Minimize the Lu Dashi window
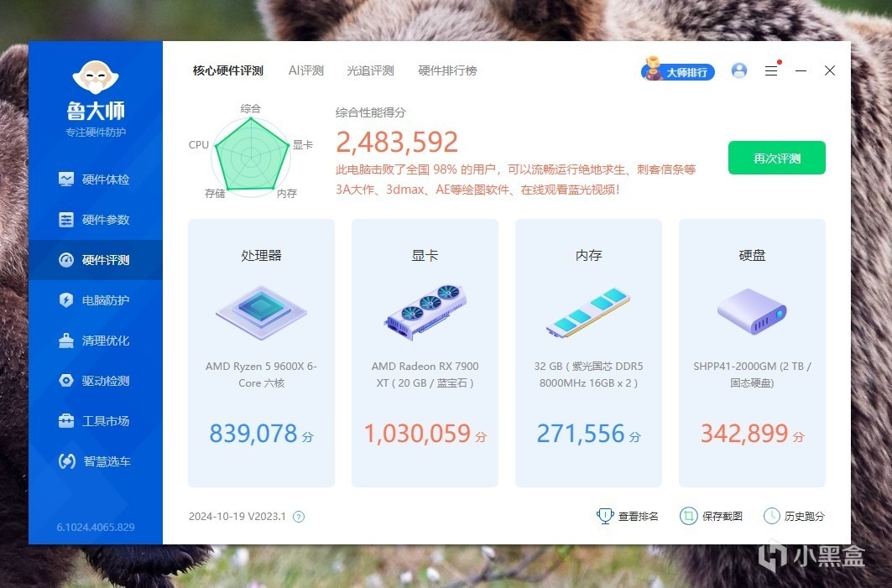892x588 pixels. 801,70
